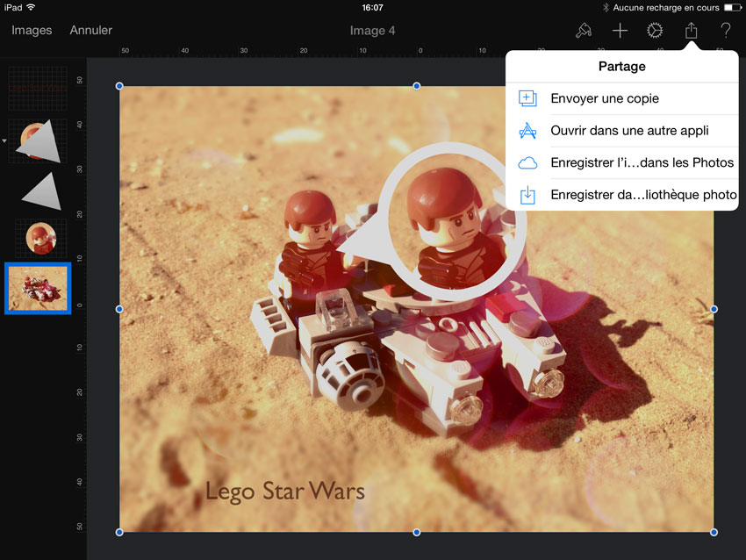The image size is (746, 560).
Task: Tap the plus icon to add content
Action: click(x=620, y=31)
